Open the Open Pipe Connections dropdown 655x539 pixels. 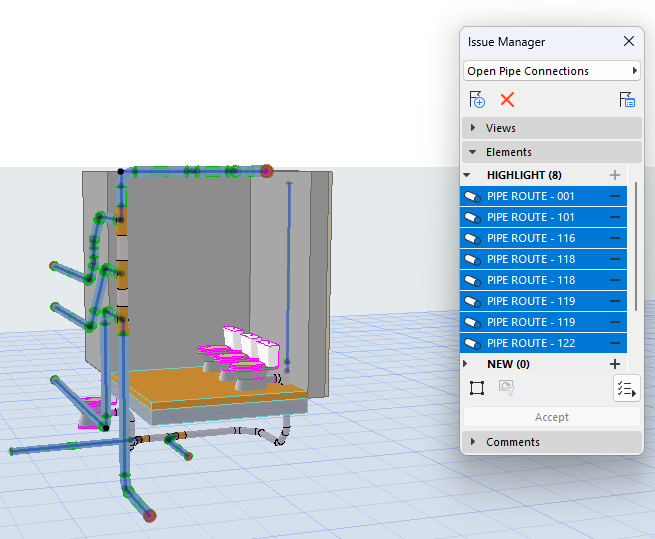tap(551, 71)
